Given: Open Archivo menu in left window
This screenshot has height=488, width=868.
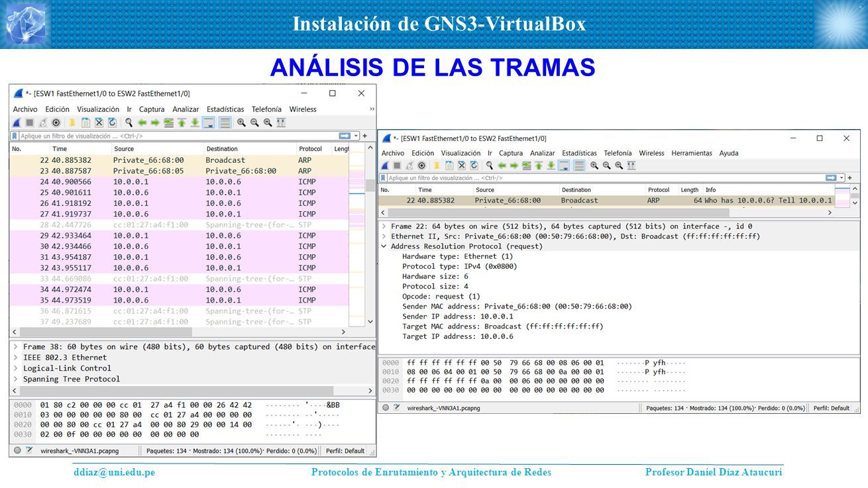Looking at the screenshot, I should point(25,109).
